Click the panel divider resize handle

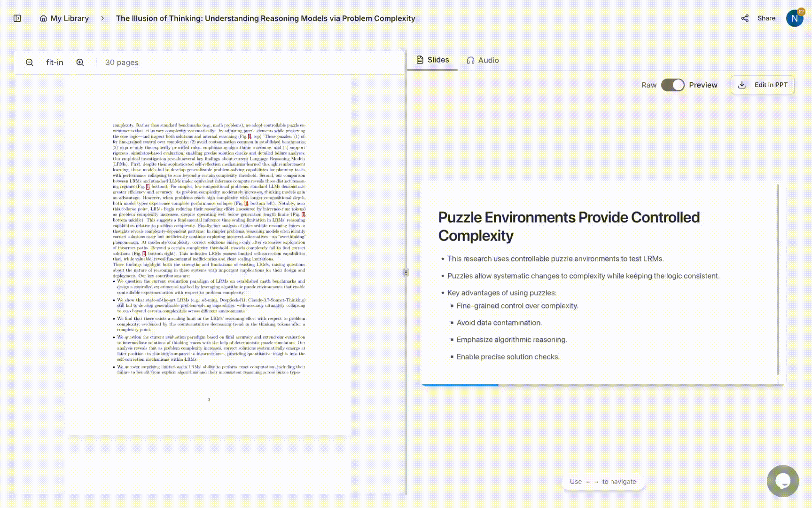[406, 272]
